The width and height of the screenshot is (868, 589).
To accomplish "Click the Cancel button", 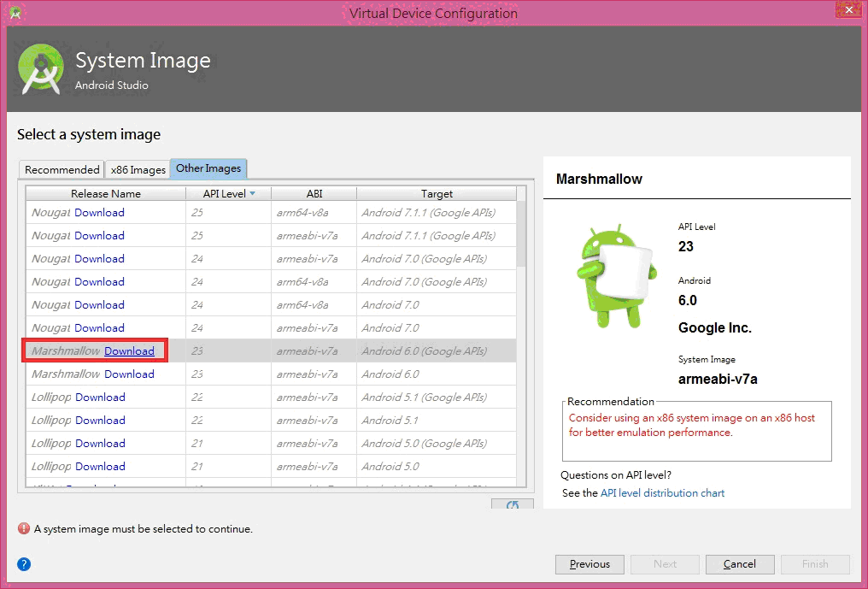I will coord(740,564).
